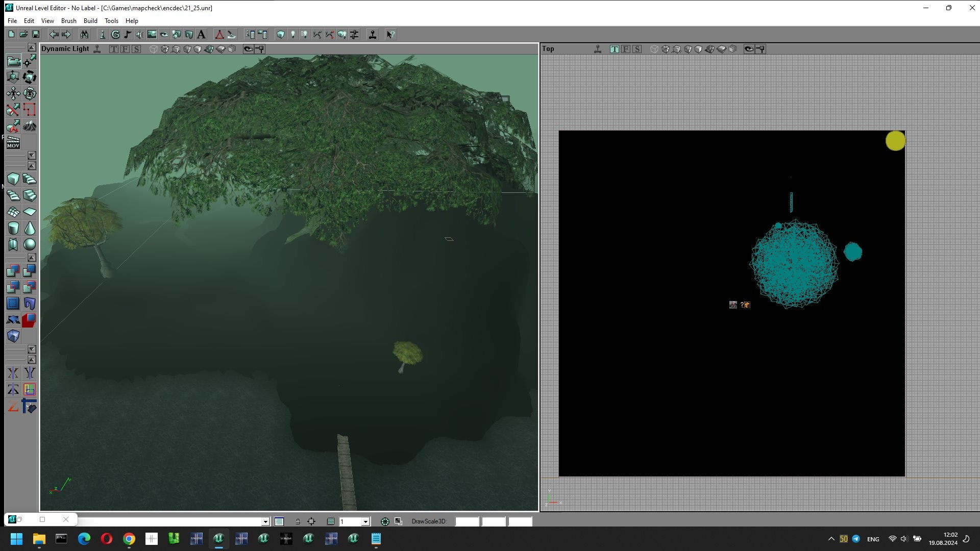Screen dimensions: 980x551
Task: Open the UnrealScript editor A icon
Action: 201,34
